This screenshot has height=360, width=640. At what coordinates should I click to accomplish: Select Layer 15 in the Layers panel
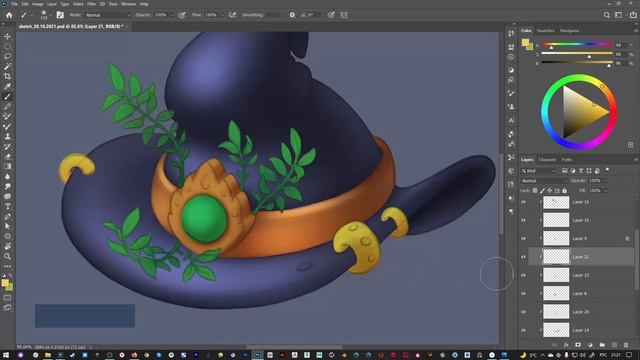click(581, 275)
